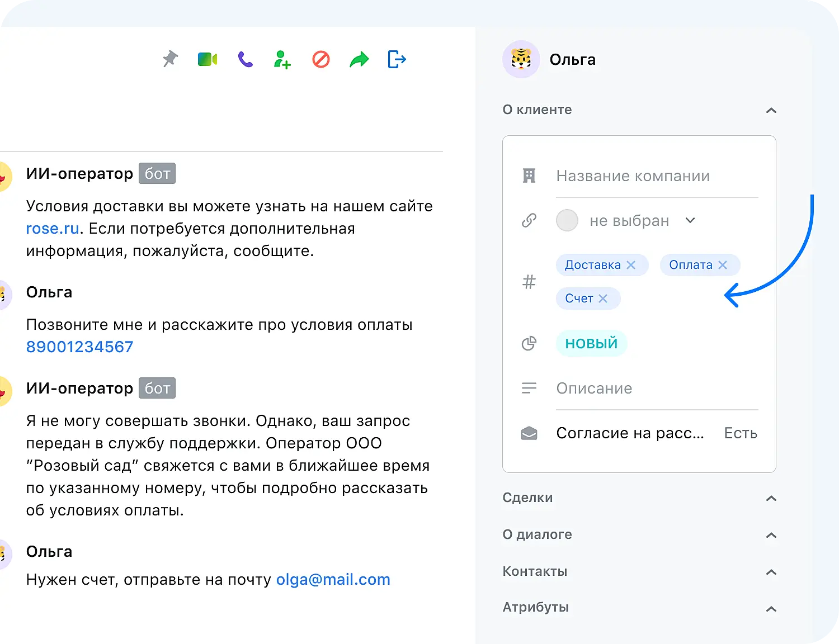Remove the Счет tag
839x644 pixels.
click(604, 298)
